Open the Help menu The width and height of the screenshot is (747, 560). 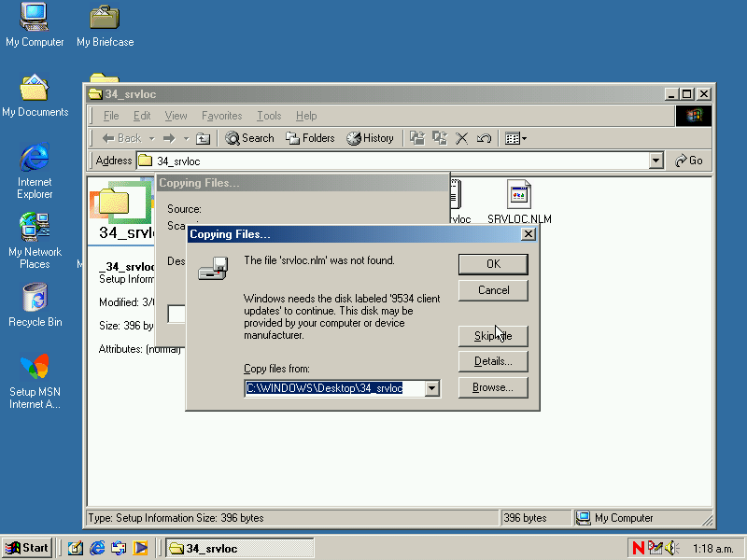(x=306, y=116)
